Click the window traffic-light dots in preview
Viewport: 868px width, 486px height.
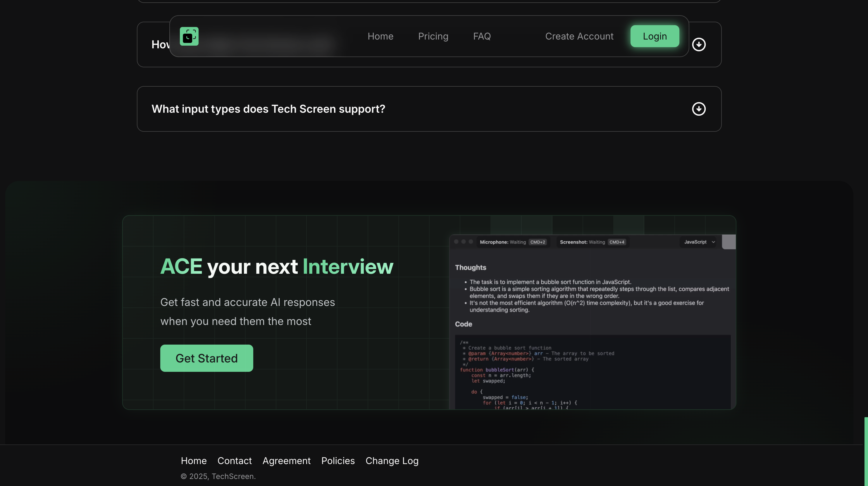tap(463, 242)
